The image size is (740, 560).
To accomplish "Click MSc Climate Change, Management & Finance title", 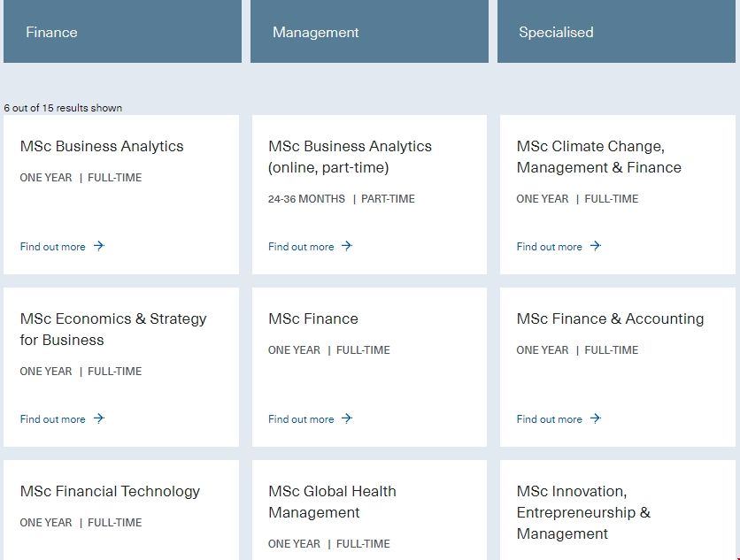I will (x=598, y=157).
